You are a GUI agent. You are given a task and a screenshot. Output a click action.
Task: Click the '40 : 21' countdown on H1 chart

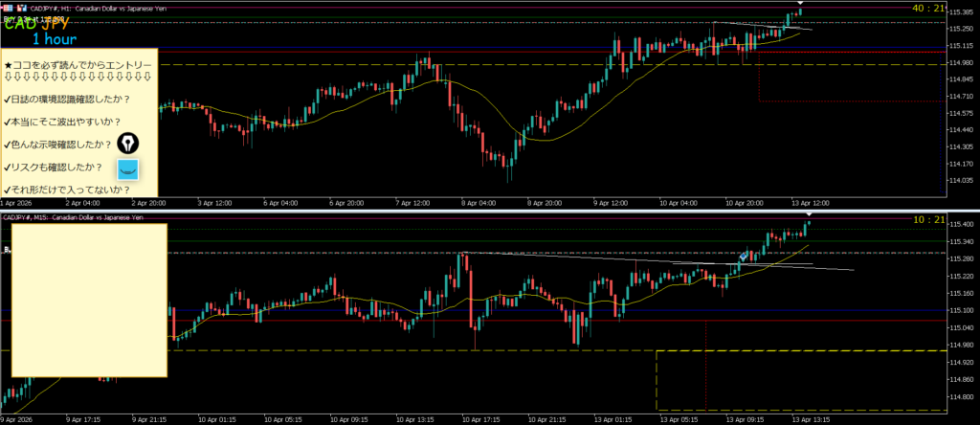928,9
